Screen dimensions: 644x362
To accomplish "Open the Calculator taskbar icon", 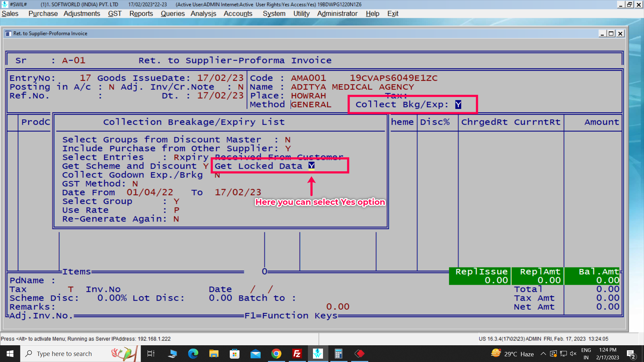I will 338,354.
